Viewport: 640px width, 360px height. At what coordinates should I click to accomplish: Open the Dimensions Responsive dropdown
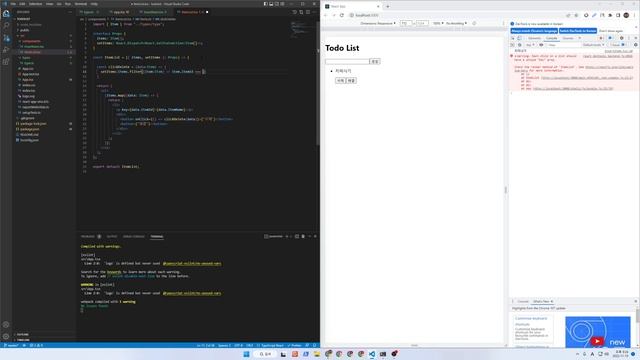tap(378, 23)
